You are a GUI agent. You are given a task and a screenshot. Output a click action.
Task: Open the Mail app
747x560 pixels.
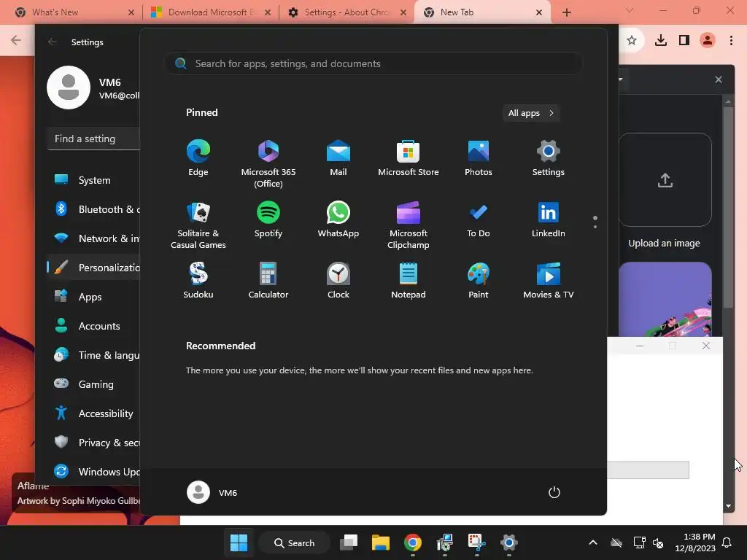[338, 158]
